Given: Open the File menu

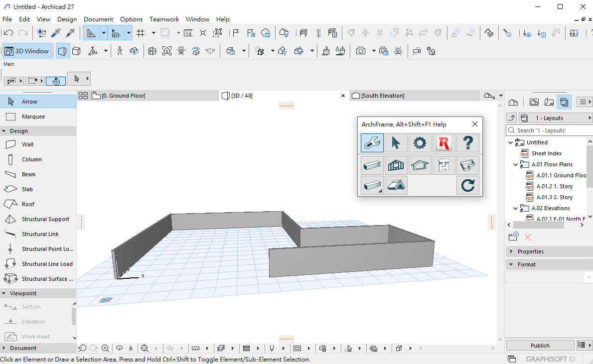Looking at the screenshot, I should [x=7, y=19].
